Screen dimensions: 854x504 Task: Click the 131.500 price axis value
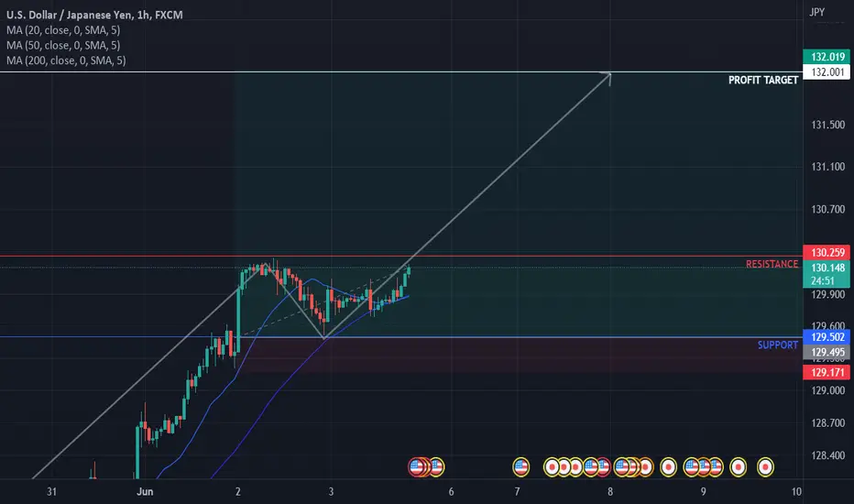click(x=827, y=125)
